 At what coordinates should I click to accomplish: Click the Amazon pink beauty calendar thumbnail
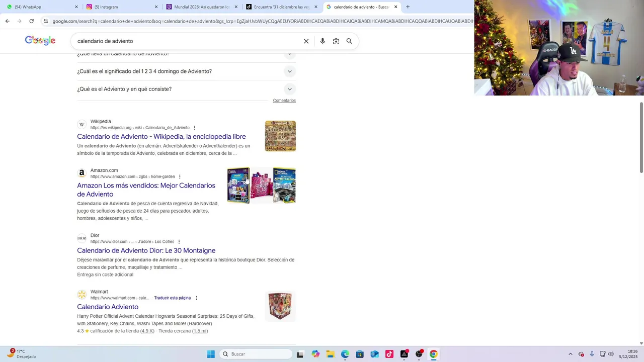pos(262,186)
